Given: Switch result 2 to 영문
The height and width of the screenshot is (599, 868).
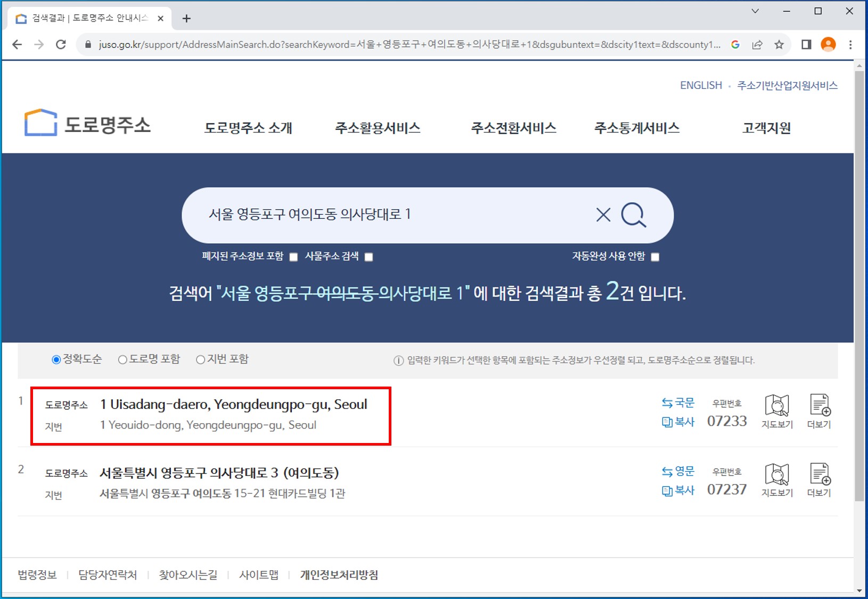Looking at the screenshot, I should pyautogui.click(x=678, y=472).
